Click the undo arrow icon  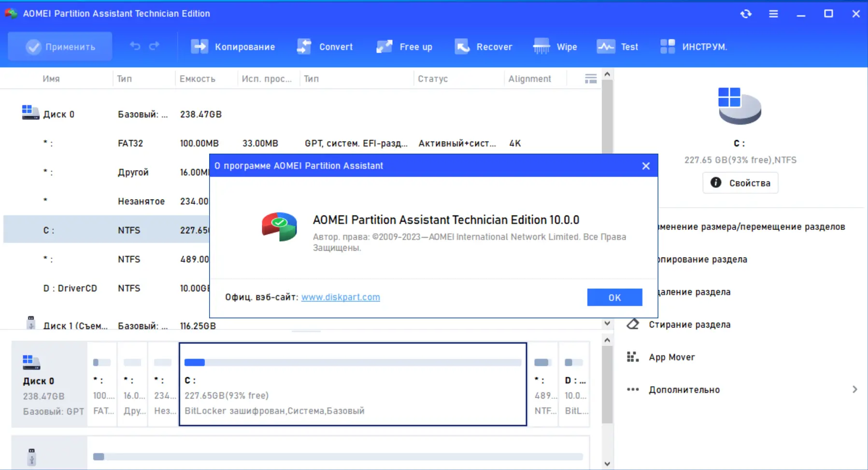pyautogui.click(x=135, y=46)
